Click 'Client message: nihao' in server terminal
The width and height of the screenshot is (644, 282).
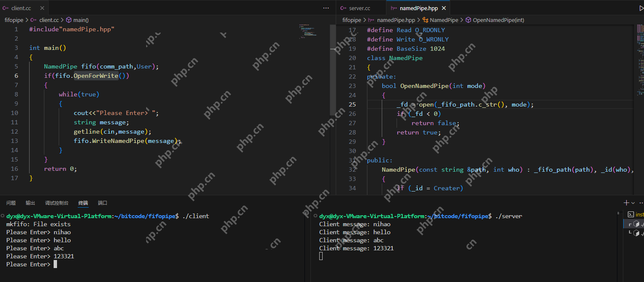(x=355, y=224)
